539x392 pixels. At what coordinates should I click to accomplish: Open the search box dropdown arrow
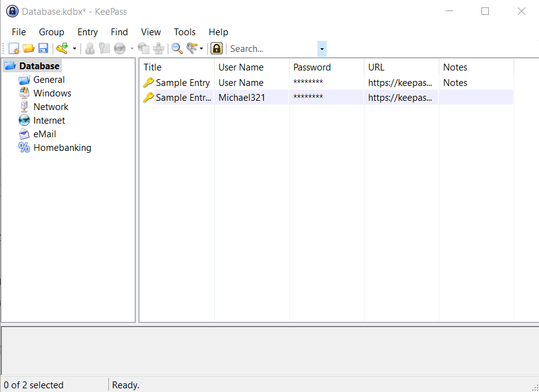click(321, 48)
